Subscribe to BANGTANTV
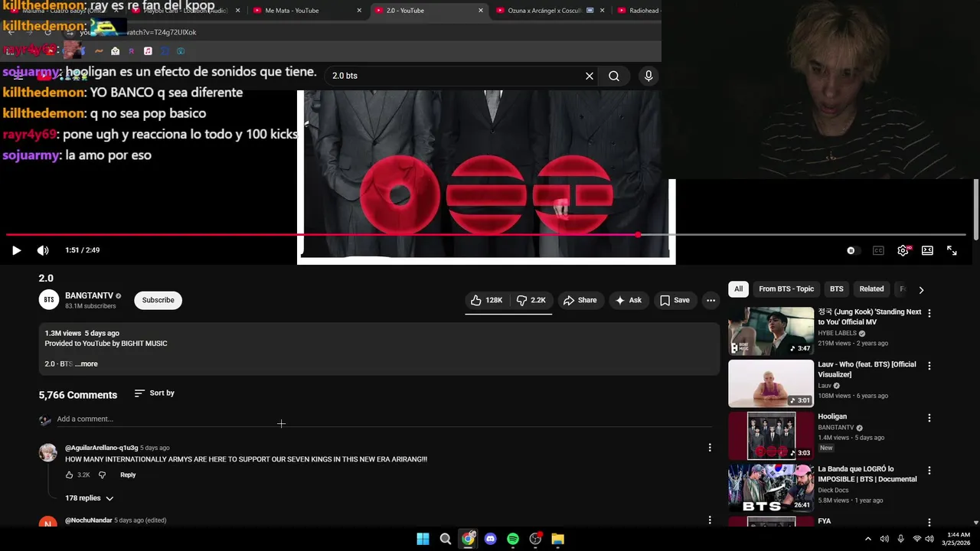Screen dimensions: 980x551 (158, 300)
